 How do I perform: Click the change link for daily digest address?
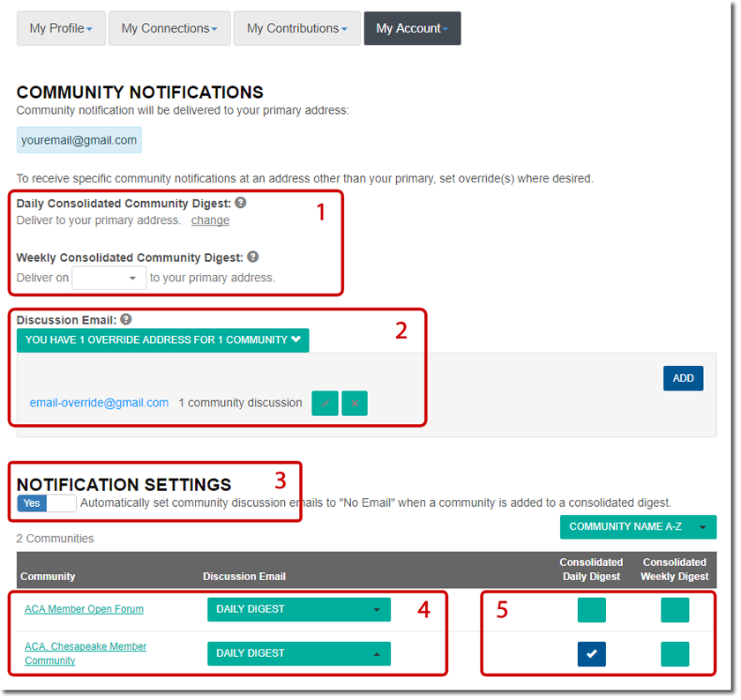pyautogui.click(x=210, y=220)
